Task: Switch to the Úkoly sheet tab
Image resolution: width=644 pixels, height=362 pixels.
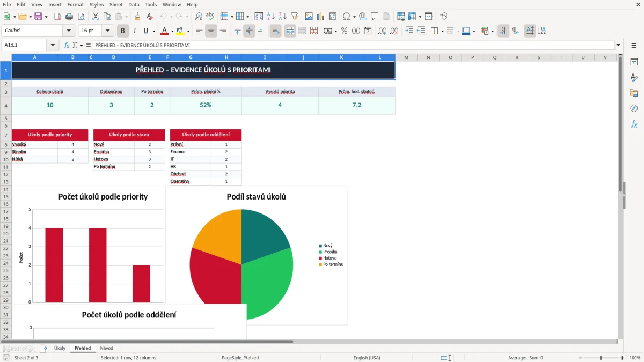Action: tap(60, 348)
